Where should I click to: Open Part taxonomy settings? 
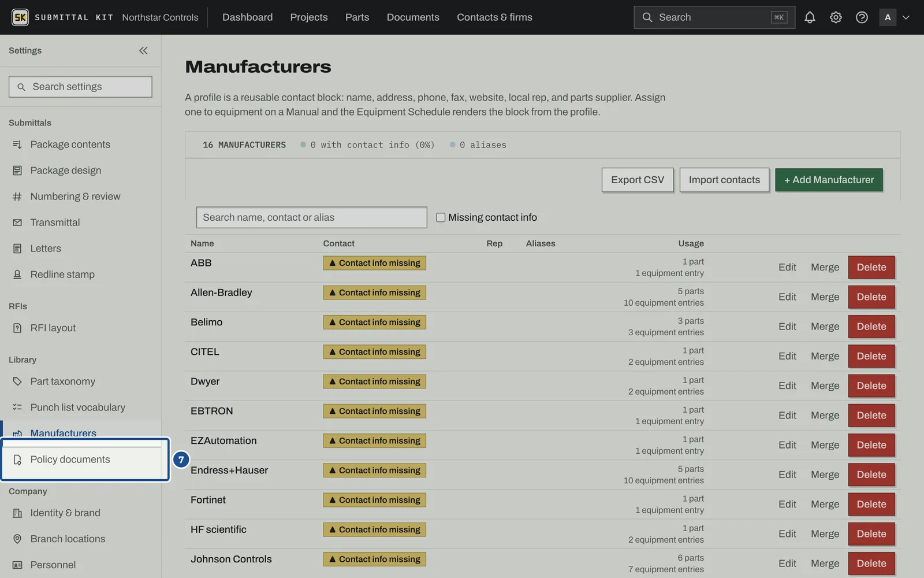tap(80, 381)
